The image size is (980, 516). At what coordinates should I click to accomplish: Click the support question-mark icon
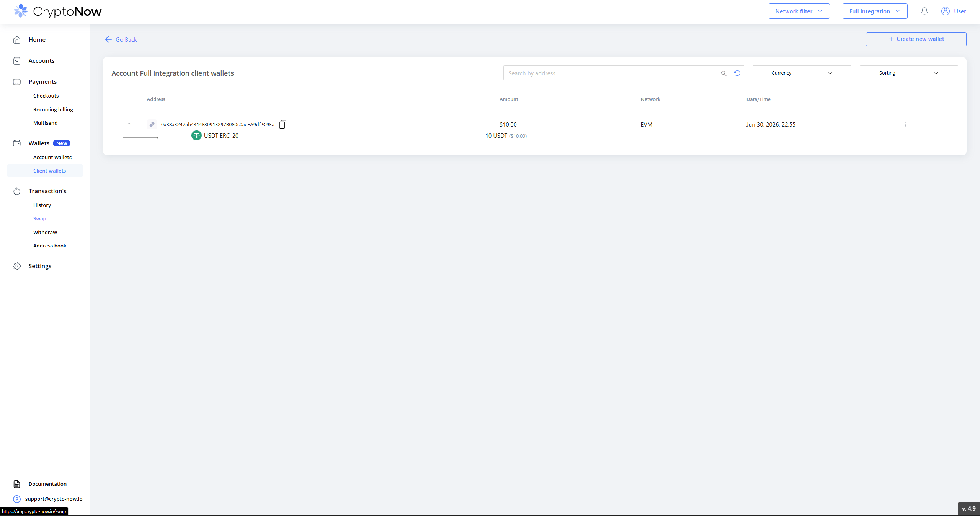coord(17,499)
